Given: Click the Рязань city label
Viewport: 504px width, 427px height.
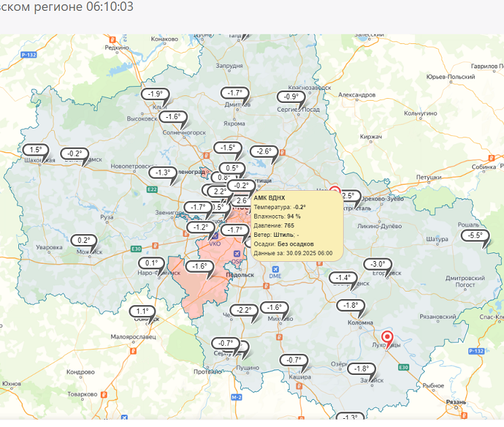Looking at the screenshot, I should pos(457,401).
